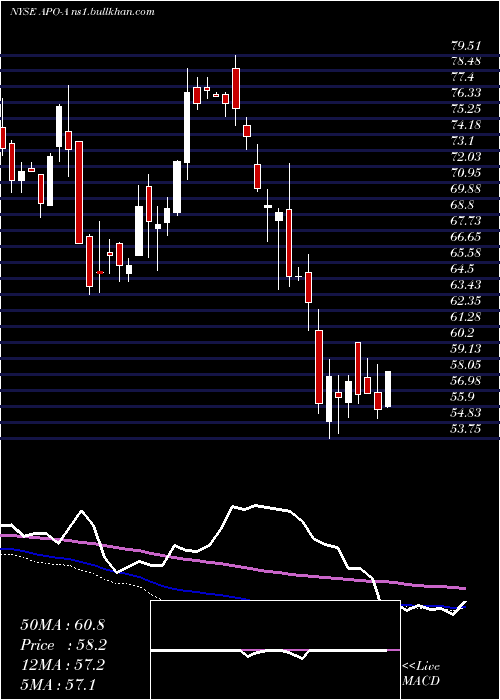This screenshot has width=500, height=700.
Task: Click the 5MA : 57.1 readout
Action: [58, 685]
